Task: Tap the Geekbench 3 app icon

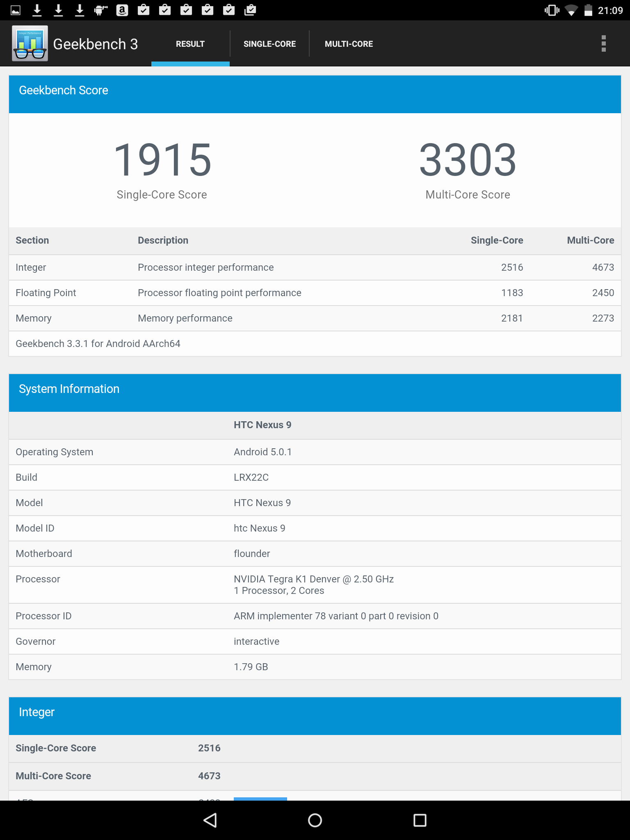Action: (x=30, y=43)
